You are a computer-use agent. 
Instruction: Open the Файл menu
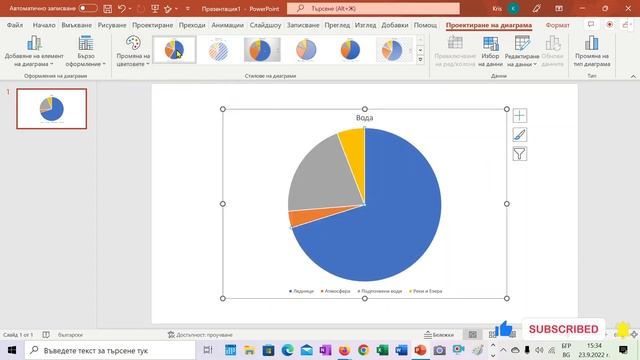15,25
